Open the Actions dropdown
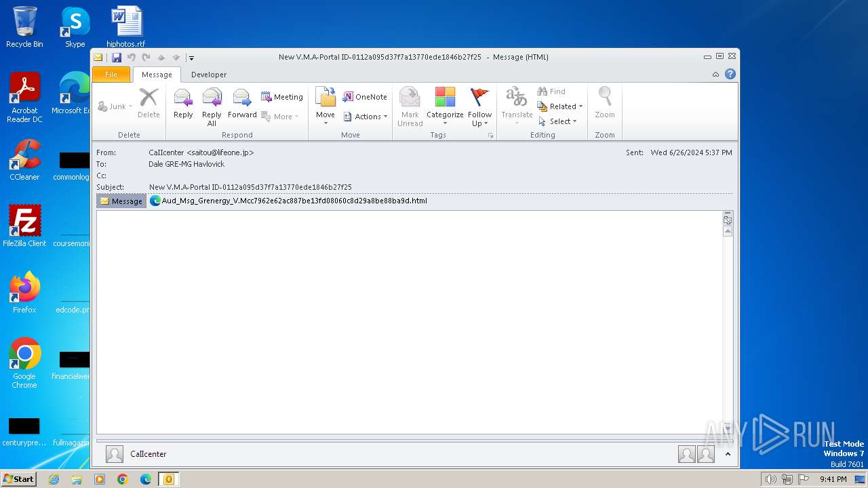 [366, 117]
